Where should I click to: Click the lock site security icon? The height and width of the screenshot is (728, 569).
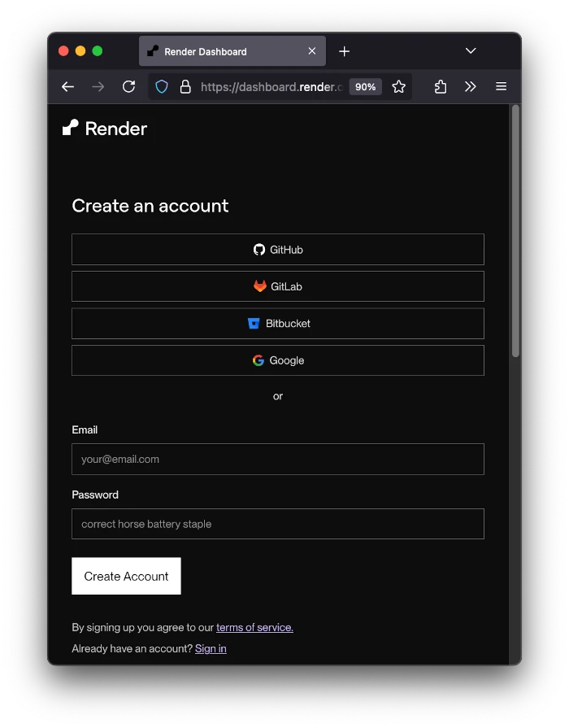[185, 87]
